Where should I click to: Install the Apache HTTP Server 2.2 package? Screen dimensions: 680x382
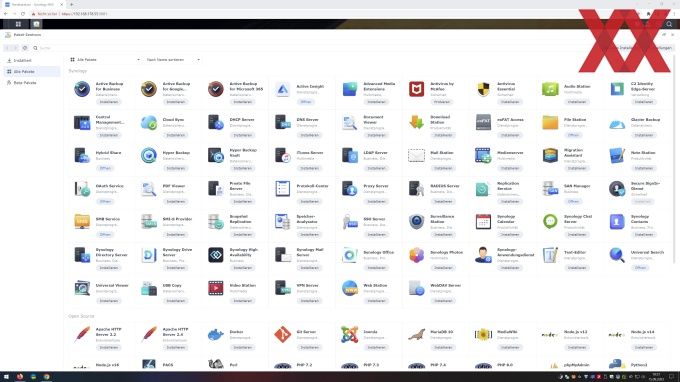tap(108, 347)
